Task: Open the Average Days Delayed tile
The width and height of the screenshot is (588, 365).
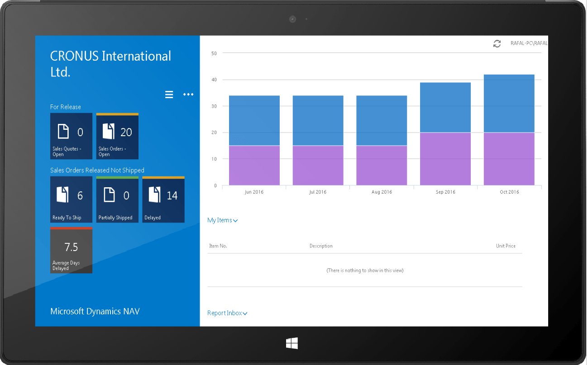Action: point(71,250)
